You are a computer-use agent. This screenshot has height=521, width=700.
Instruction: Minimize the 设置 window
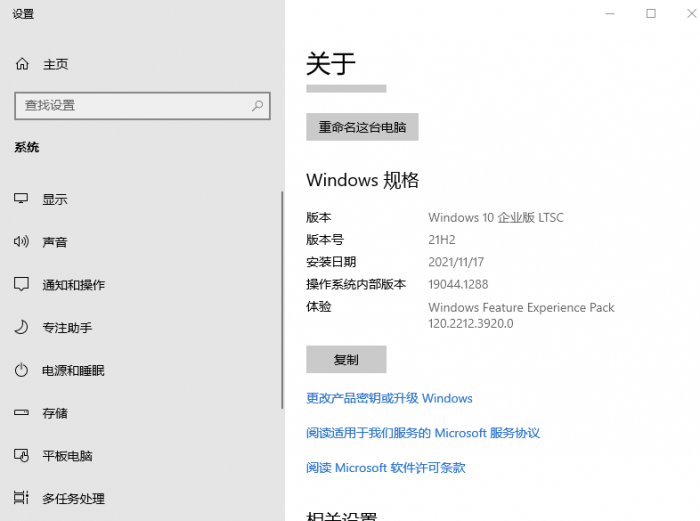coord(610,14)
